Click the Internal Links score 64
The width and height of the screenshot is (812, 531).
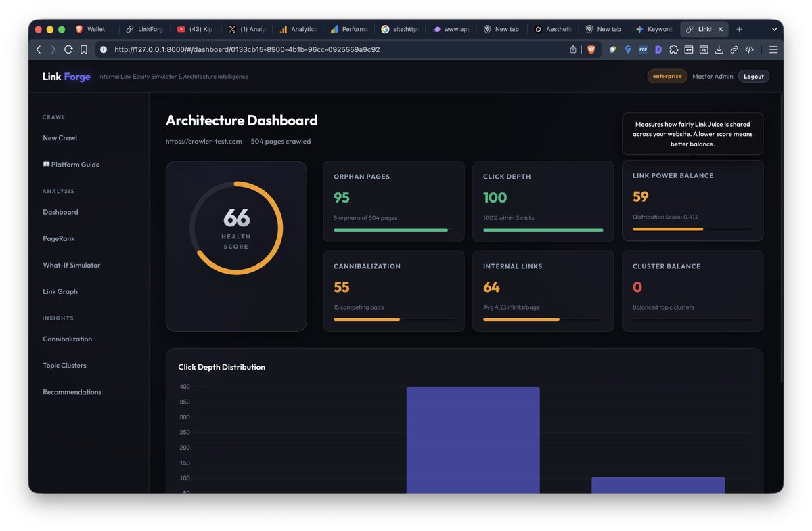tap(491, 287)
